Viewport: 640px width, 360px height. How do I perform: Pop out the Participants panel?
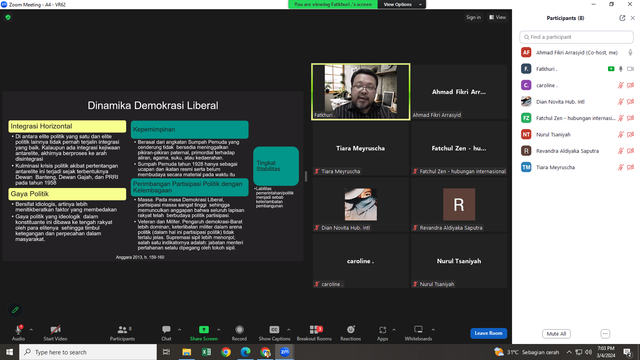pos(622,18)
